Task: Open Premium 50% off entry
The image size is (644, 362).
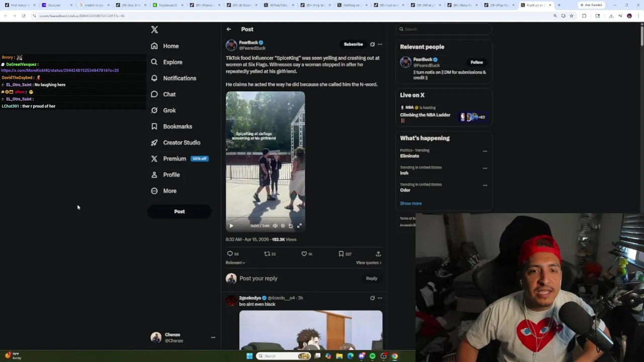Action: click(179, 158)
